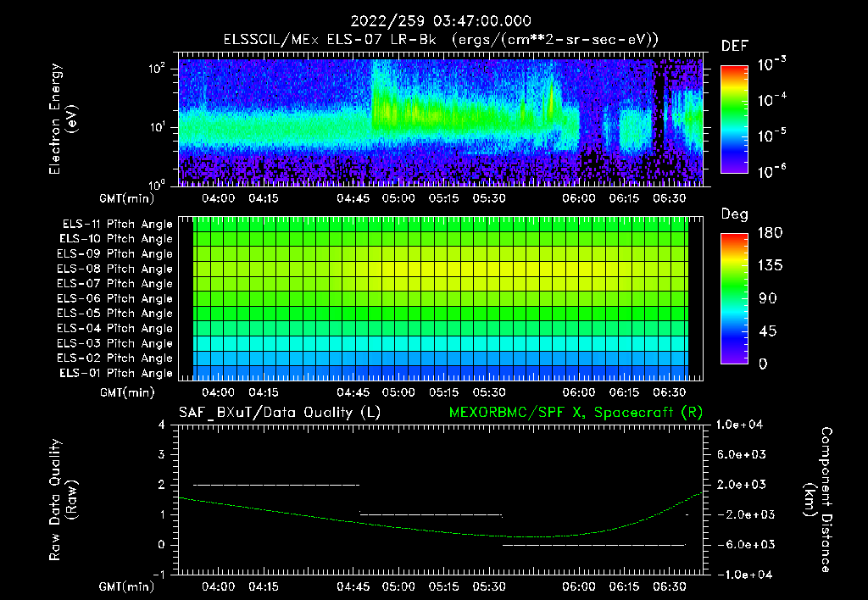Click the 45 tick on the Deg scale
Image resolution: width=868 pixels, height=600 pixels.
click(x=768, y=331)
